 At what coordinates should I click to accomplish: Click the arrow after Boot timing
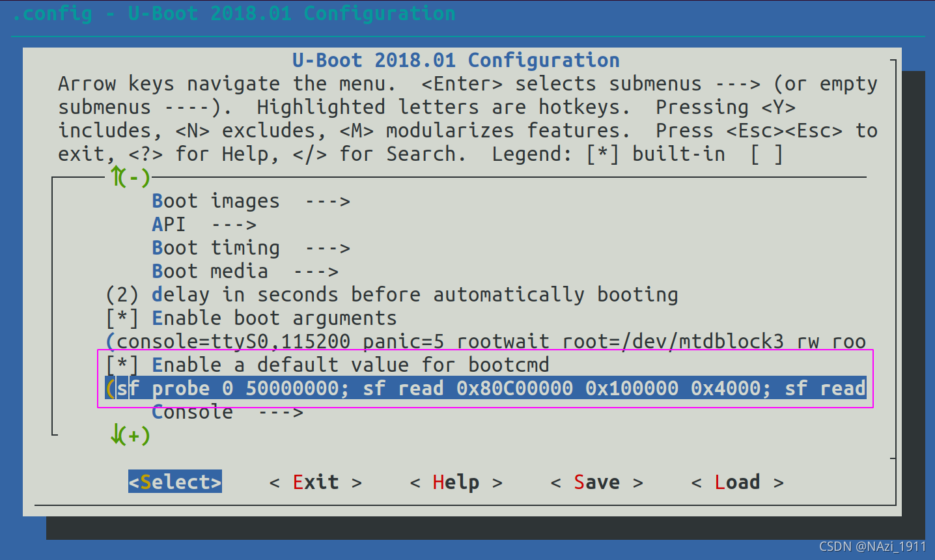click(x=328, y=248)
